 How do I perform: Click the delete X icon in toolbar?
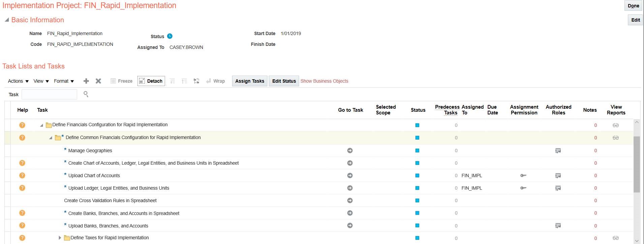98,81
